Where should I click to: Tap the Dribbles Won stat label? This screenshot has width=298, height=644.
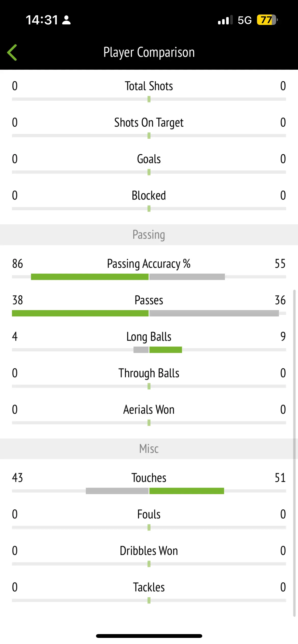149,551
